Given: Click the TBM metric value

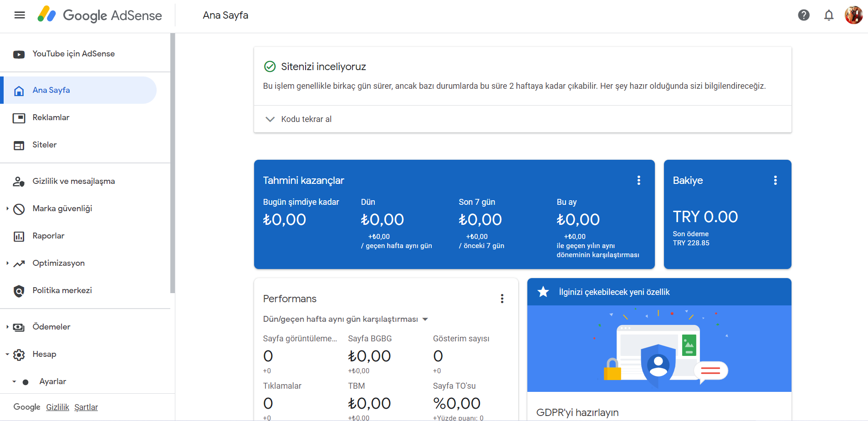Looking at the screenshot, I should [x=369, y=404].
